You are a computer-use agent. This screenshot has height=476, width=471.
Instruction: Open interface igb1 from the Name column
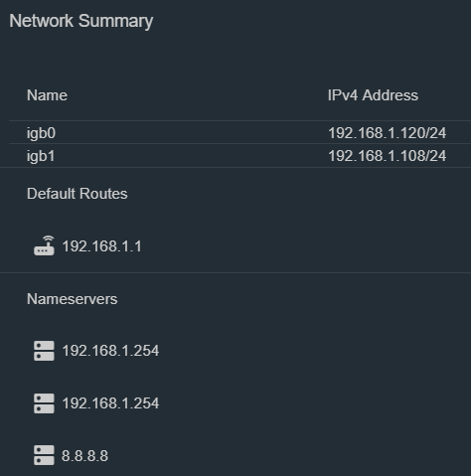tap(41, 156)
